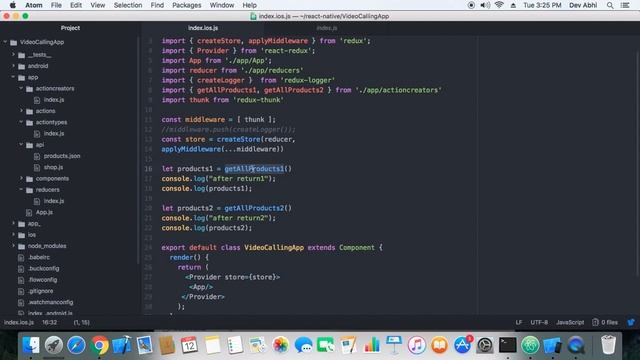Expand the components folder
640x360 pixels.
(x=21, y=178)
